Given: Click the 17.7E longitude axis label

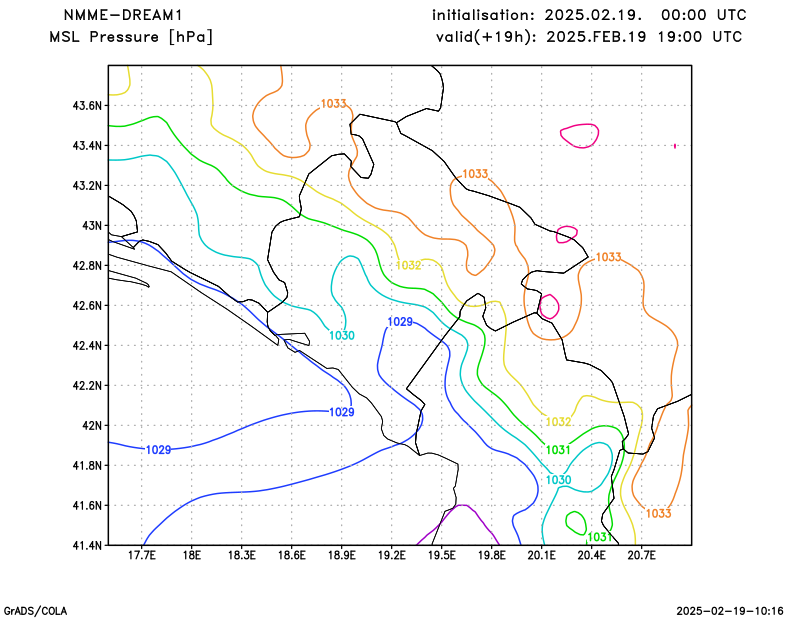Looking at the screenshot, I should click(x=142, y=555).
